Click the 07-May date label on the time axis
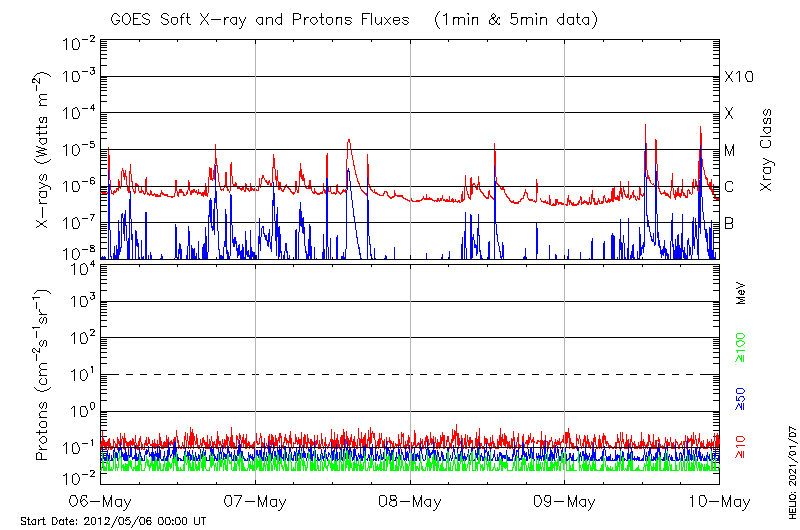The width and height of the screenshot is (800, 530). (x=255, y=501)
